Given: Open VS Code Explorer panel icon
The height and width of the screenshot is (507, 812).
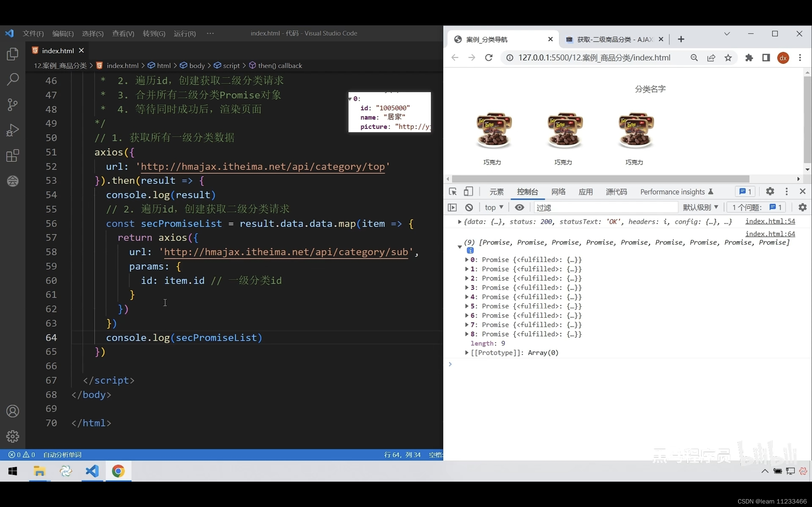Looking at the screenshot, I should (13, 54).
